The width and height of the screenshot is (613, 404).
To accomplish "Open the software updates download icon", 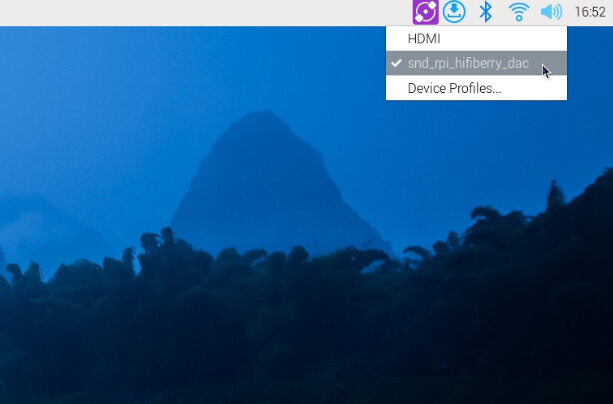I will (455, 12).
